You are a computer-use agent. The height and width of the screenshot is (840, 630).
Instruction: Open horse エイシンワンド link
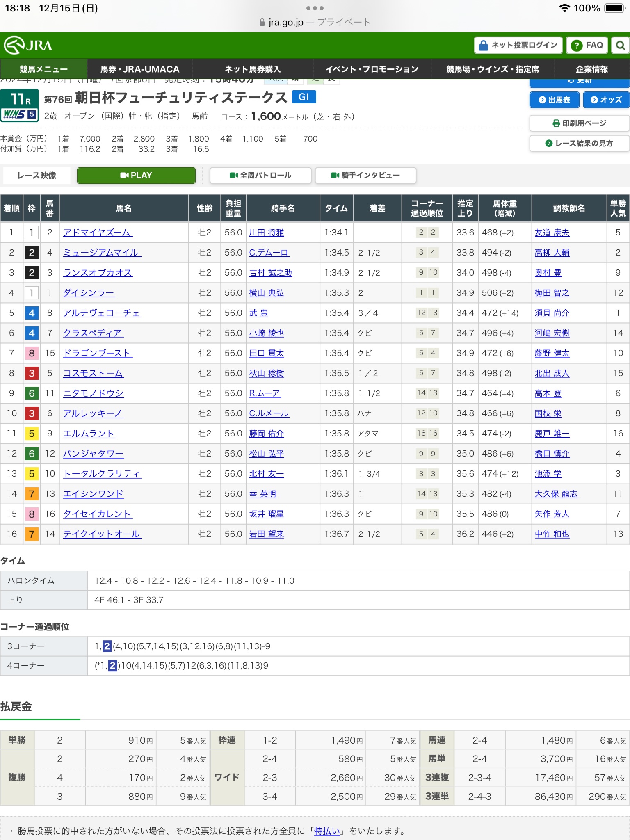click(x=94, y=494)
